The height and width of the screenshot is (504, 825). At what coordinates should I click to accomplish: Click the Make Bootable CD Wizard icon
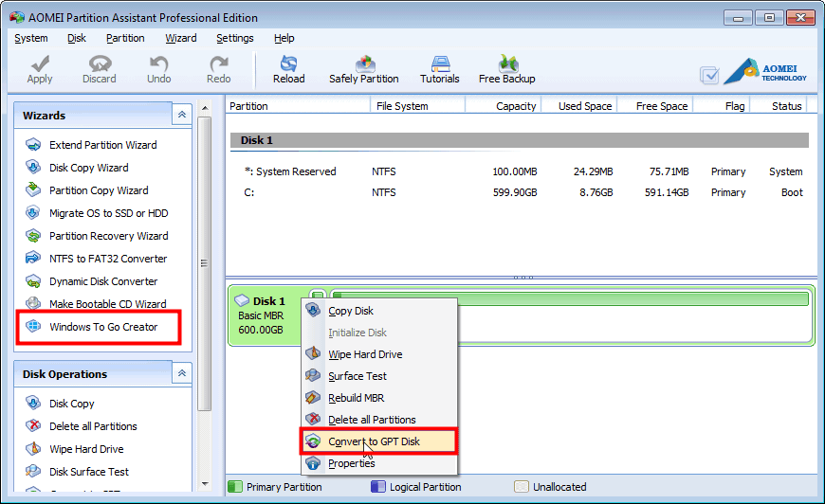[x=33, y=303]
